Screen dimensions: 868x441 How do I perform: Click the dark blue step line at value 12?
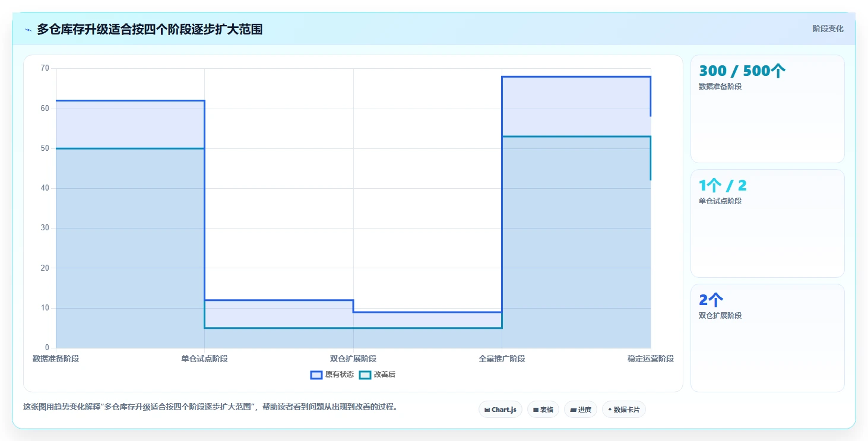click(x=279, y=300)
